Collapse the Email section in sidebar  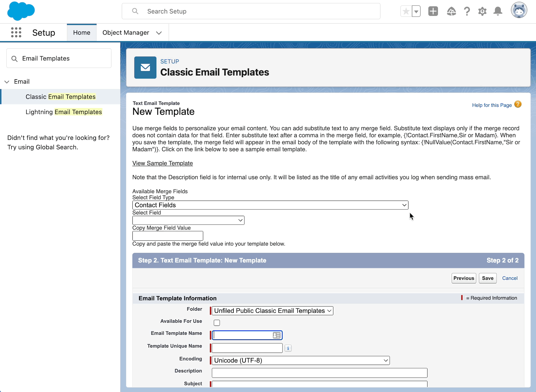coord(7,82)
